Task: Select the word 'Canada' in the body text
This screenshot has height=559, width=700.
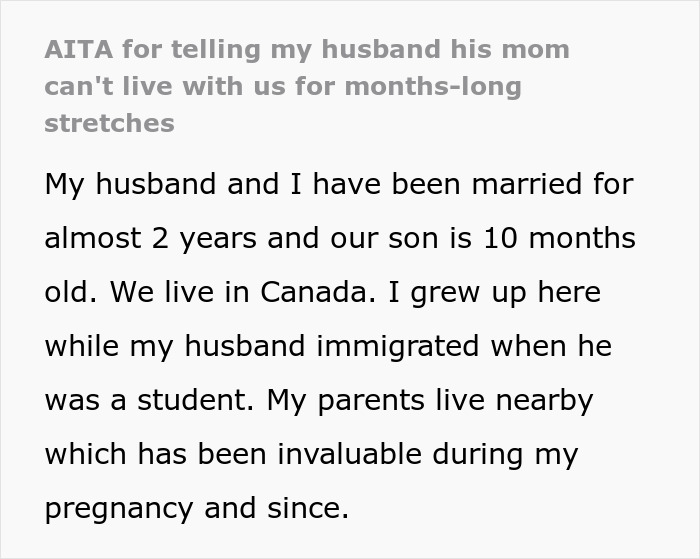Action: [318, 292]
